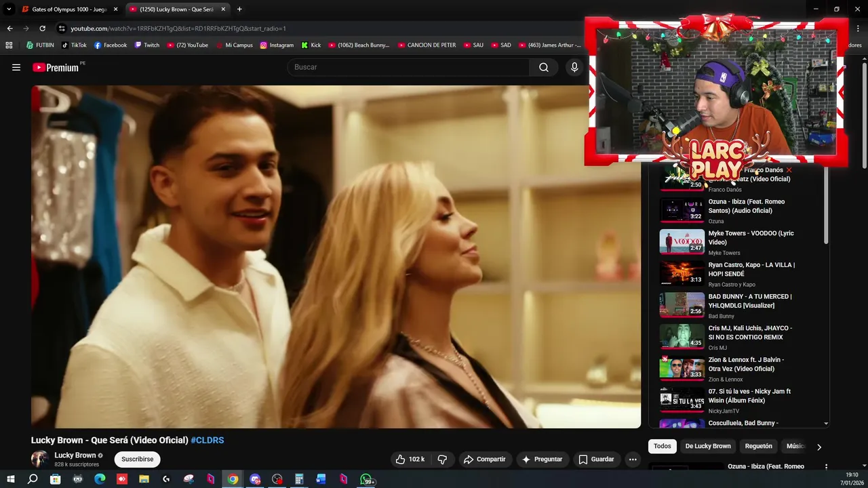Select the Reguetón filter chip

pos(759,446)
